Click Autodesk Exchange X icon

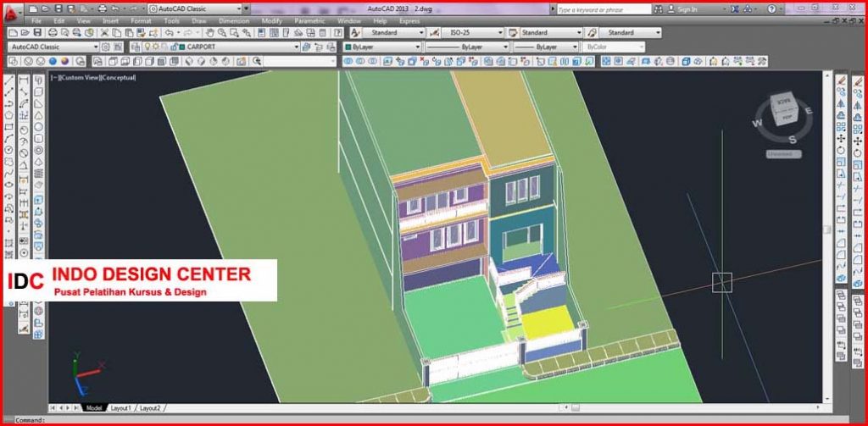coord(735,8)
